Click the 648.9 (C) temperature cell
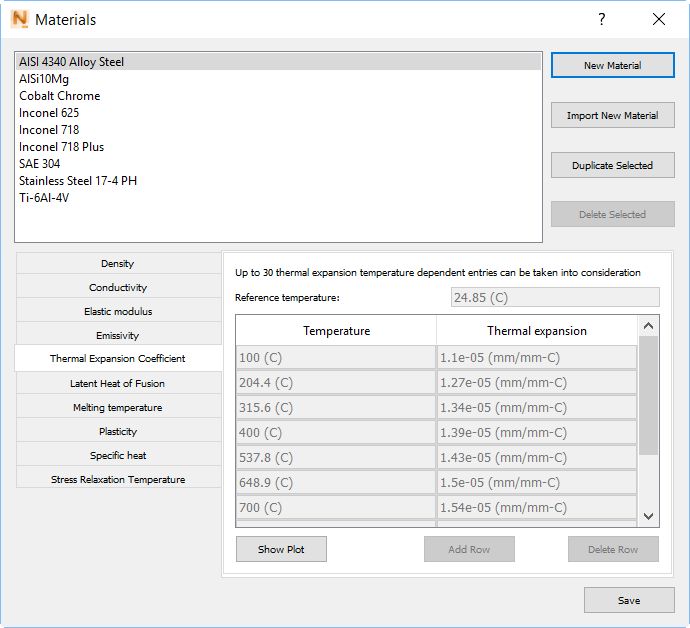This screenshot has height=628, width=690. [x=336, y=483]
